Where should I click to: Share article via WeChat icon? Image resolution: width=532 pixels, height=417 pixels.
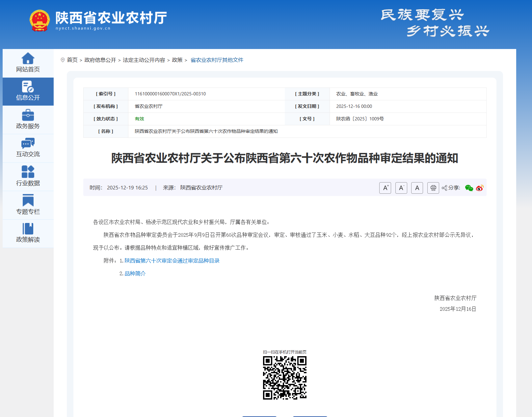469,188
